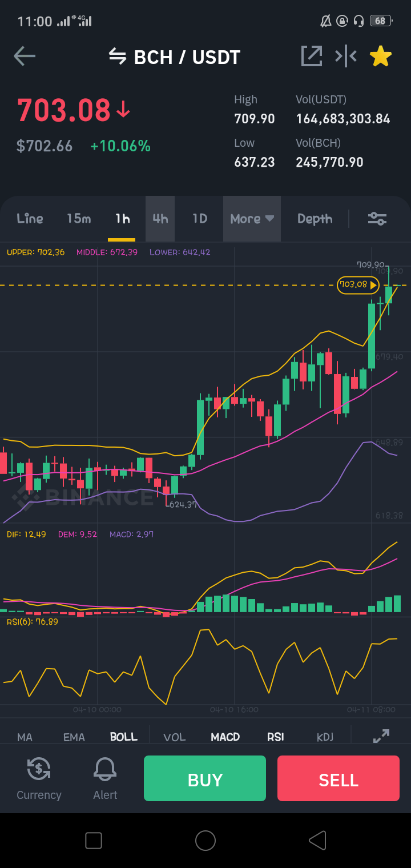This screenshot has height=868, width=411.
Task: Enable the KDJ indicator
Action: pyautogui.click(x=325, y=737)
